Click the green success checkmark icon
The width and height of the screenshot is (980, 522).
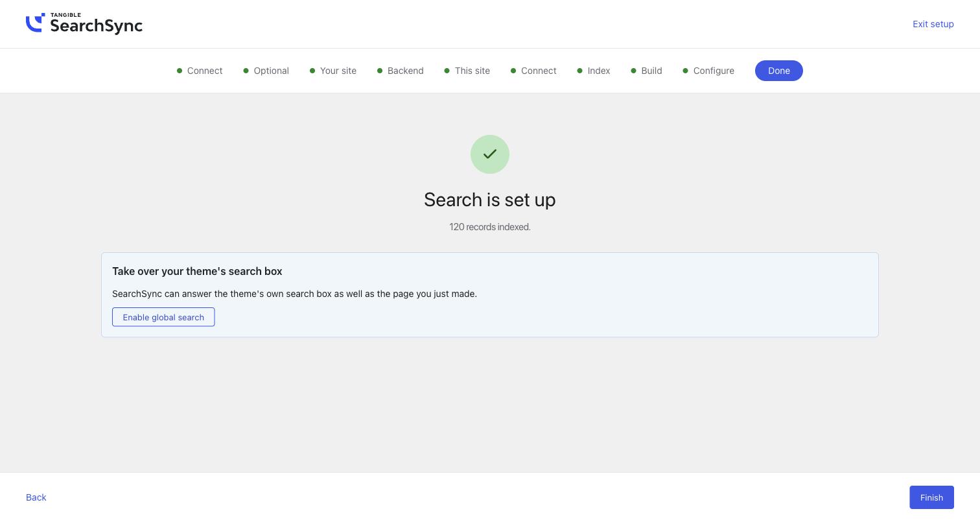point(490,154)
